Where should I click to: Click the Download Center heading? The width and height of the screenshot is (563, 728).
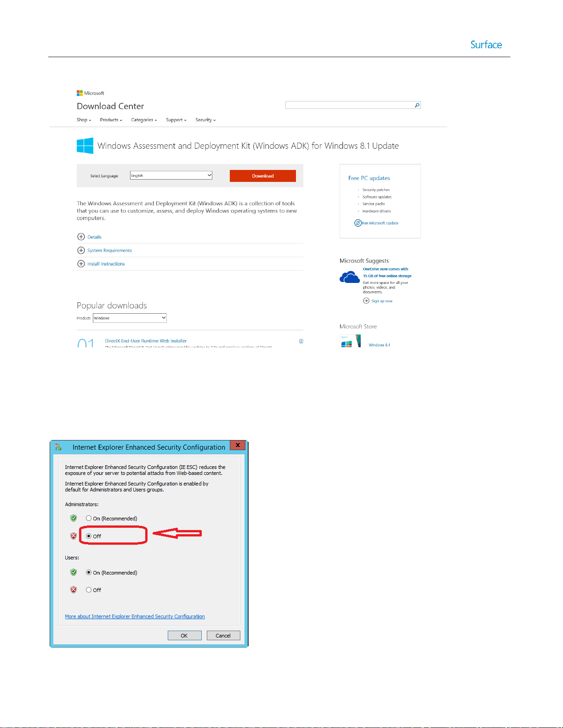(110, 106)
